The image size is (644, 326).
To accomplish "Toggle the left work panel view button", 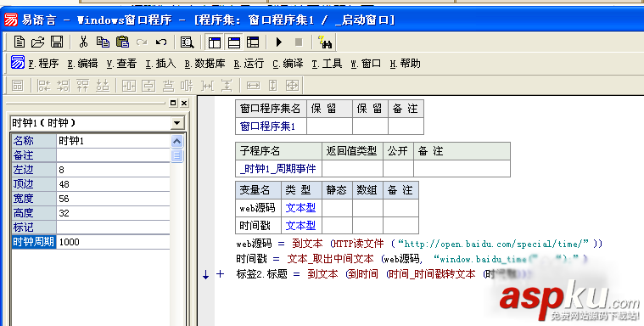I will click(215, 42).
